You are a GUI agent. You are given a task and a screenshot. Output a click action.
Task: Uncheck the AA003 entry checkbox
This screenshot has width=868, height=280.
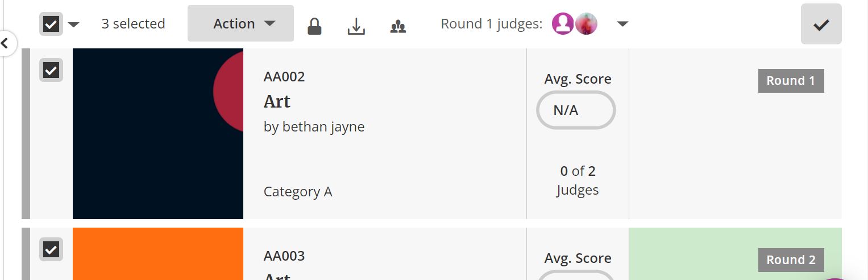coord(51,249)
